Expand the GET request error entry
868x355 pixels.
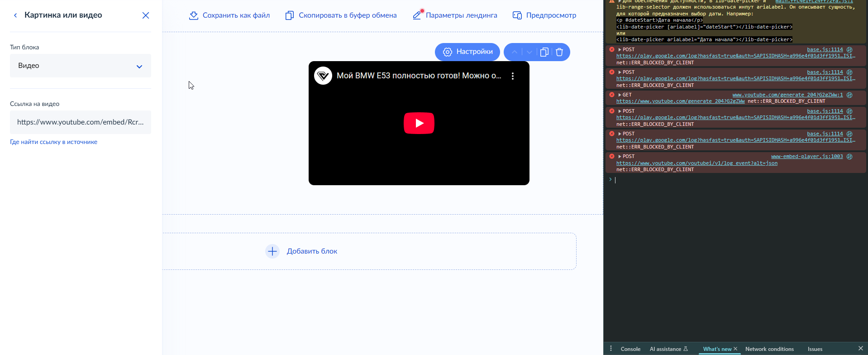coord(620,95)
